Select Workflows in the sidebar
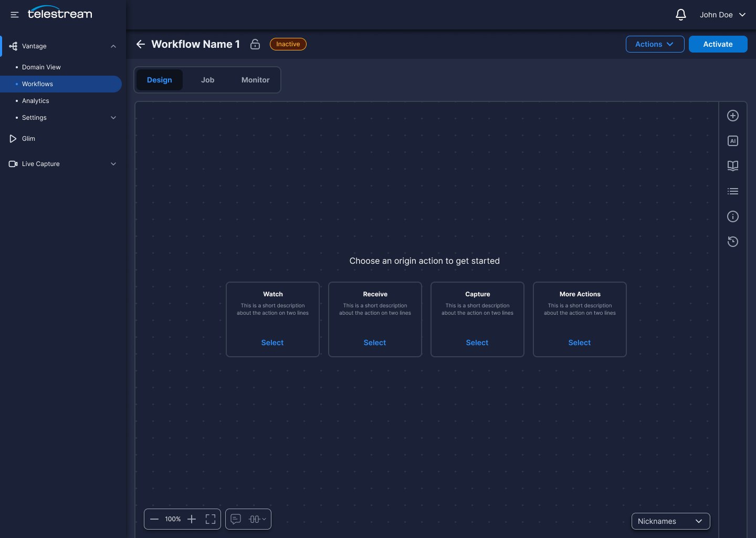 (x=61, y=84)
